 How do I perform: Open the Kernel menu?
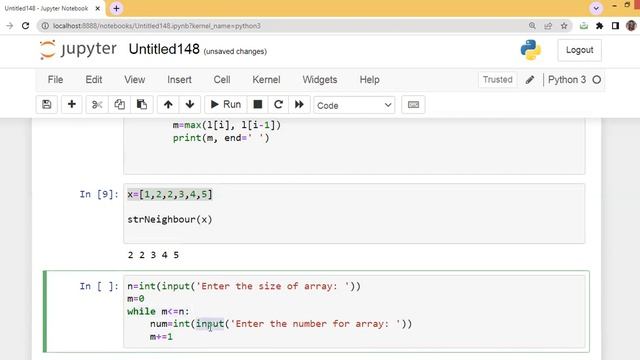click(266, 80)
